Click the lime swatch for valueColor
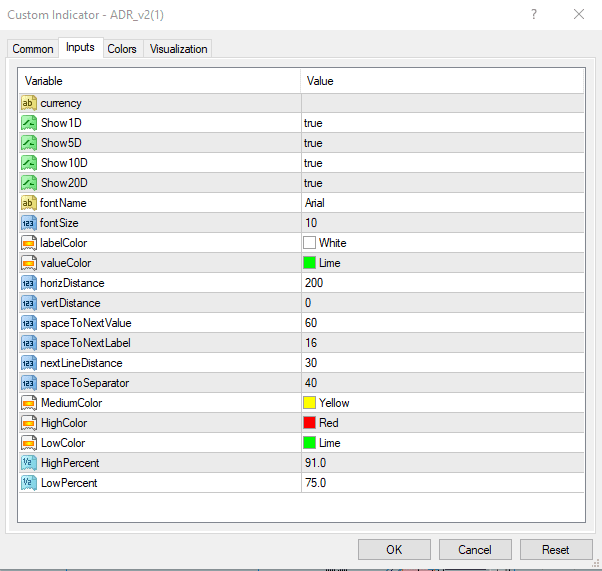602x571 pixels. point(309,263)
